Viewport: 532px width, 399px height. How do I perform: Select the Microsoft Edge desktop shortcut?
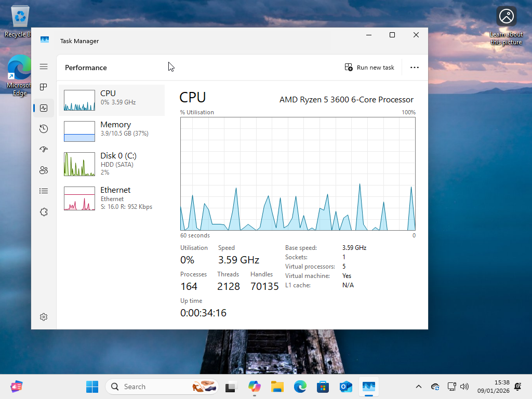(x=18, y=76)
